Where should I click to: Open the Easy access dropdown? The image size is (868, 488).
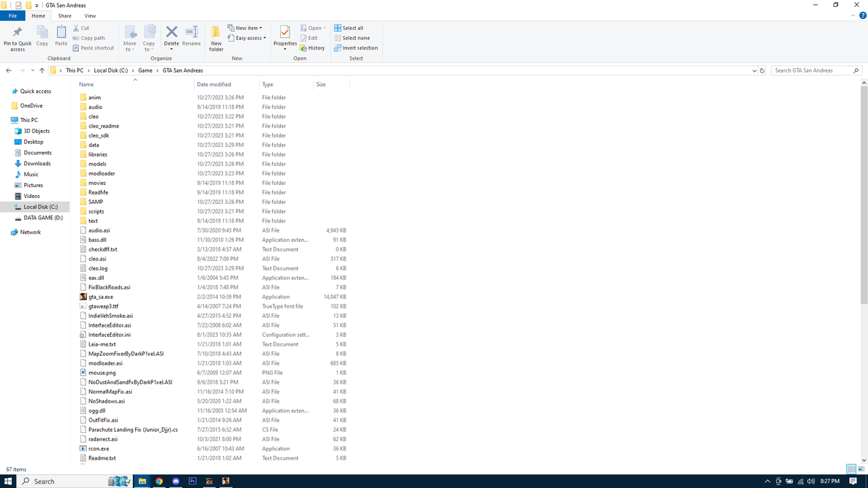pos(247,38)
